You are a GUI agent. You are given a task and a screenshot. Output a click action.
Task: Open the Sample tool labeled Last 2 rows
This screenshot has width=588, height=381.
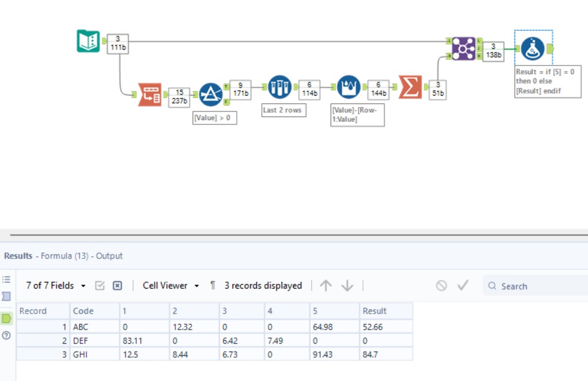coord(280,87)
